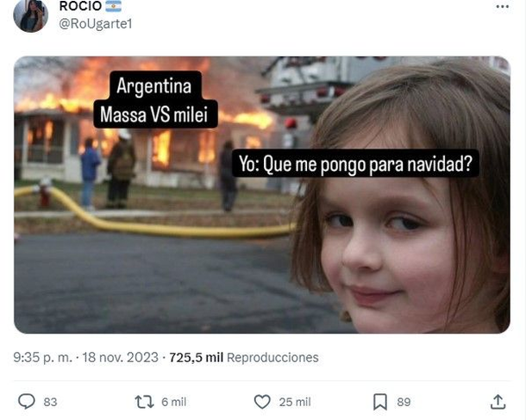Click the 'Que me pongo para navidad?' caption
526x420 pixels.
pos(367,164)
